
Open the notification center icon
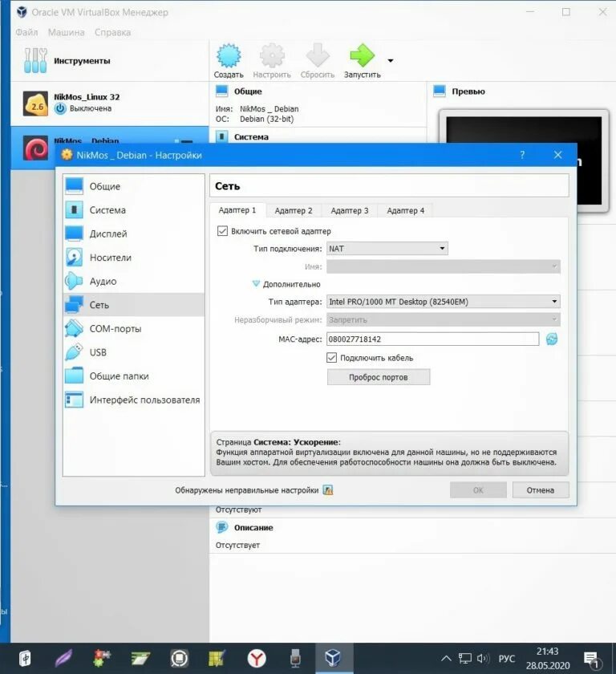point(591,660)
